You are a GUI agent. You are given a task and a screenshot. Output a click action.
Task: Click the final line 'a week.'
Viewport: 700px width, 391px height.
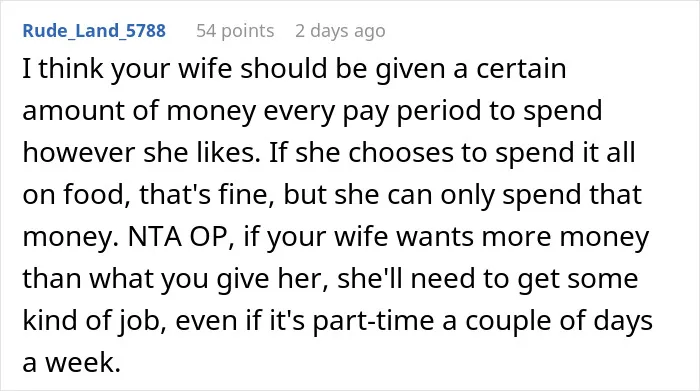pyautogui.click(x=72, y=362)
